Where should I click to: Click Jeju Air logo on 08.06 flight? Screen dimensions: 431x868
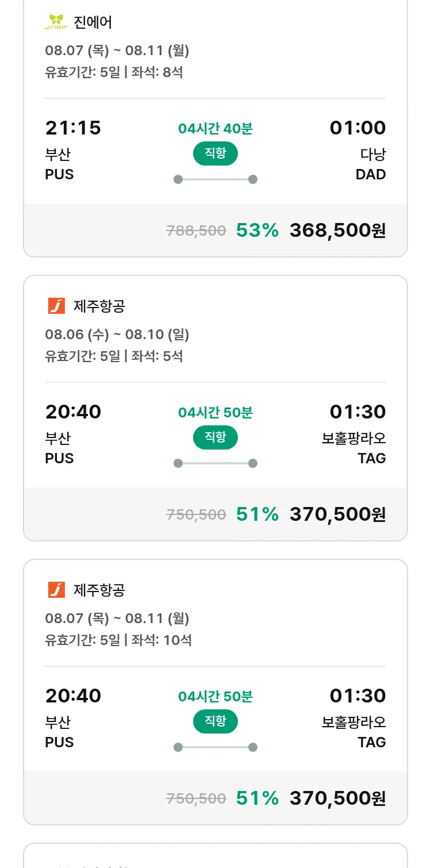point(56,306)
